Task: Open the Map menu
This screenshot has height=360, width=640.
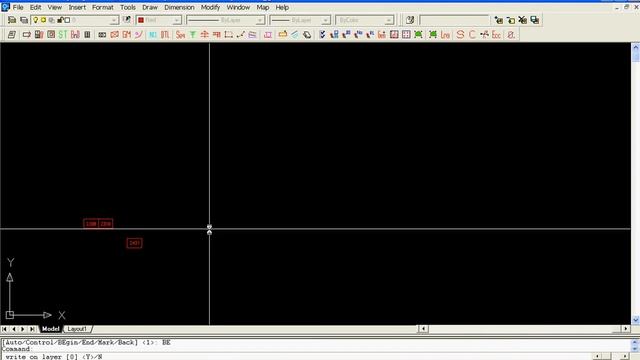Action: click(263, 7)
